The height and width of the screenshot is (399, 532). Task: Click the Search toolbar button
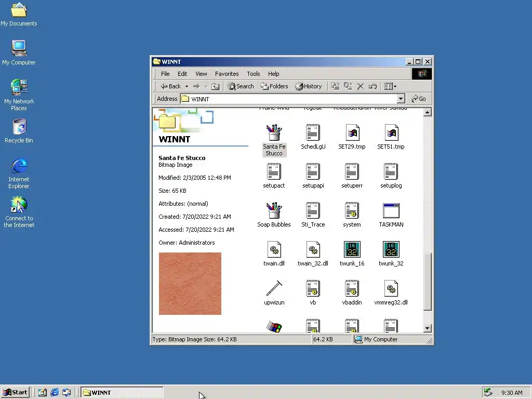pyautogui.click(x=241, y=87)
